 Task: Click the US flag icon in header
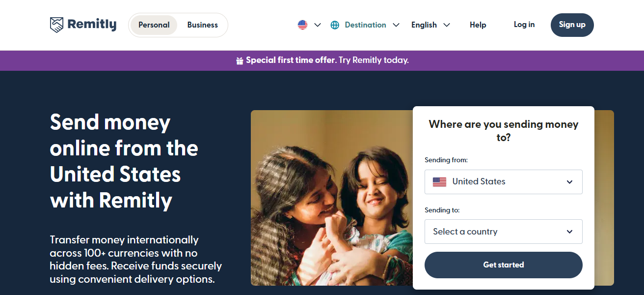303,25
